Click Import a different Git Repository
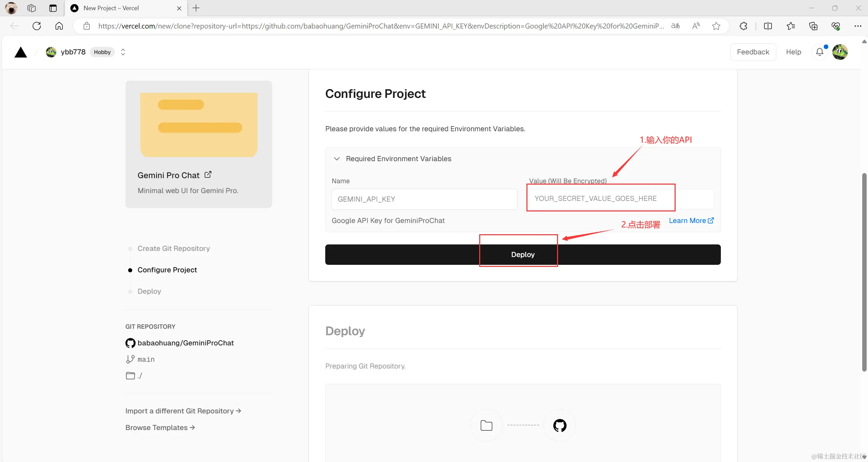This screenshot has width=868, height=462. click(183, 411)
